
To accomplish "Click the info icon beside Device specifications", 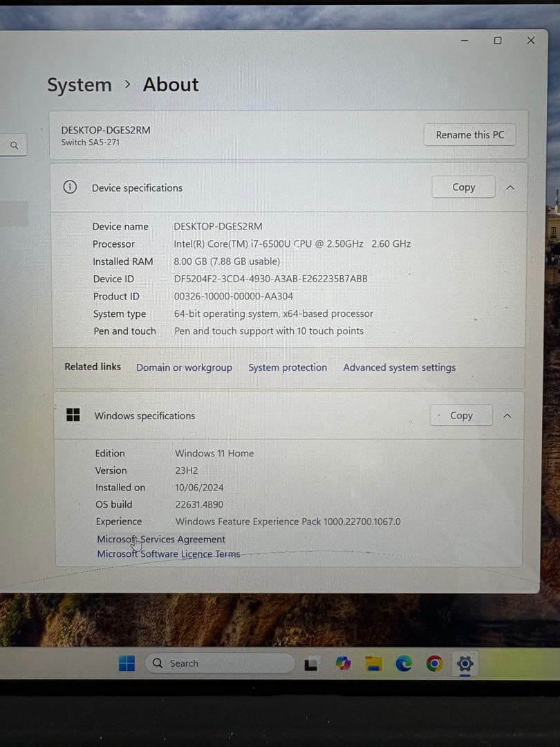I will tap(70, 187).
